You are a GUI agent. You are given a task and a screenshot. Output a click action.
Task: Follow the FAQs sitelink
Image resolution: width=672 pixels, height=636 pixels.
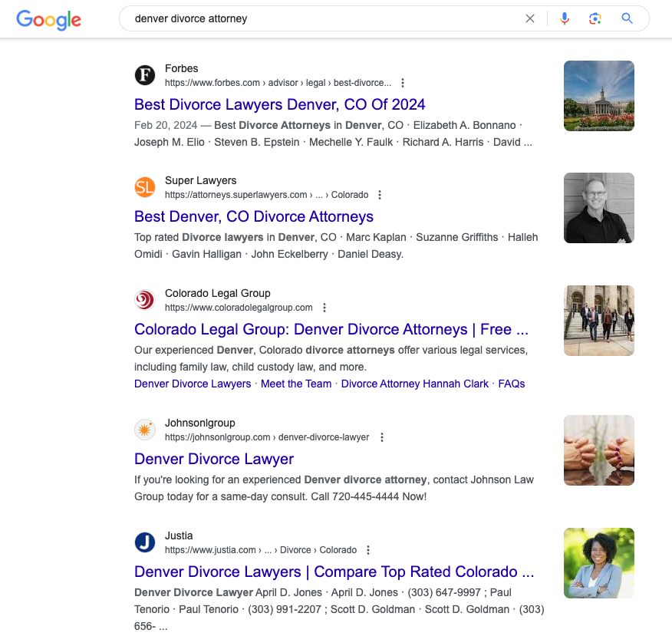coord(511,384)
